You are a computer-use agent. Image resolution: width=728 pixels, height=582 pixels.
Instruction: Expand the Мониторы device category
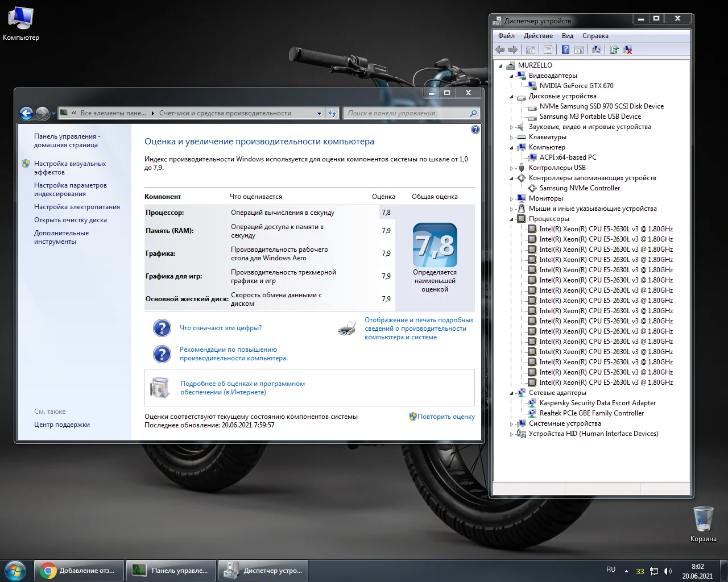tap(511, 199)
